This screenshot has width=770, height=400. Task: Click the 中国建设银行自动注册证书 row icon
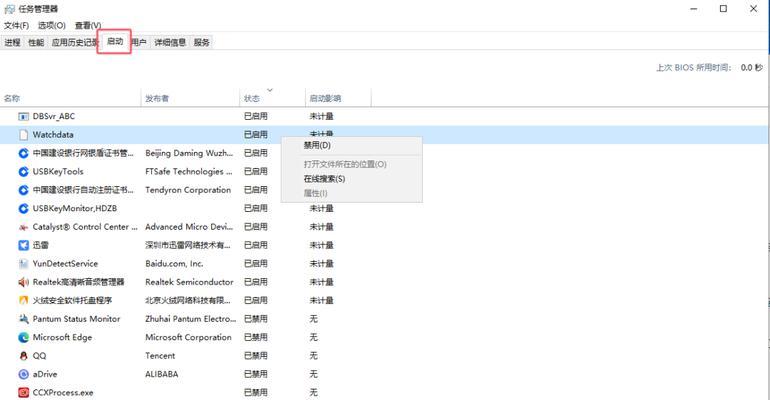(23, 190)
